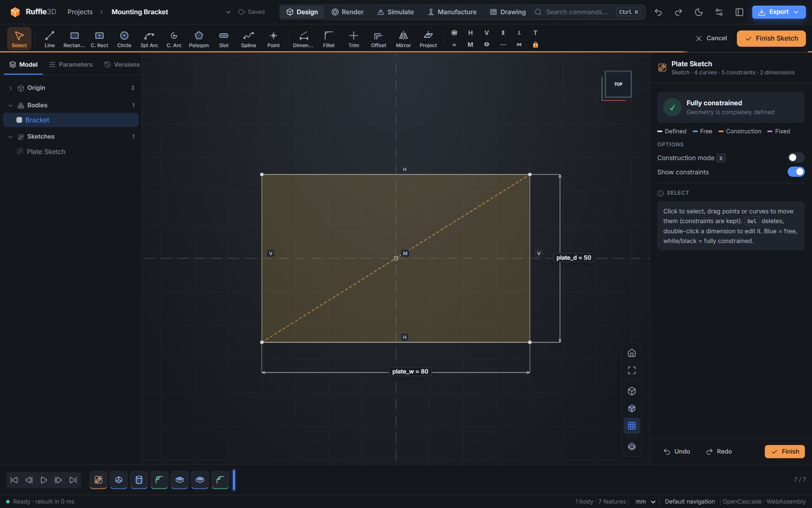
Task: Apply Horizontal constraint from the constraint palette
Action: (x=470, y=33)
